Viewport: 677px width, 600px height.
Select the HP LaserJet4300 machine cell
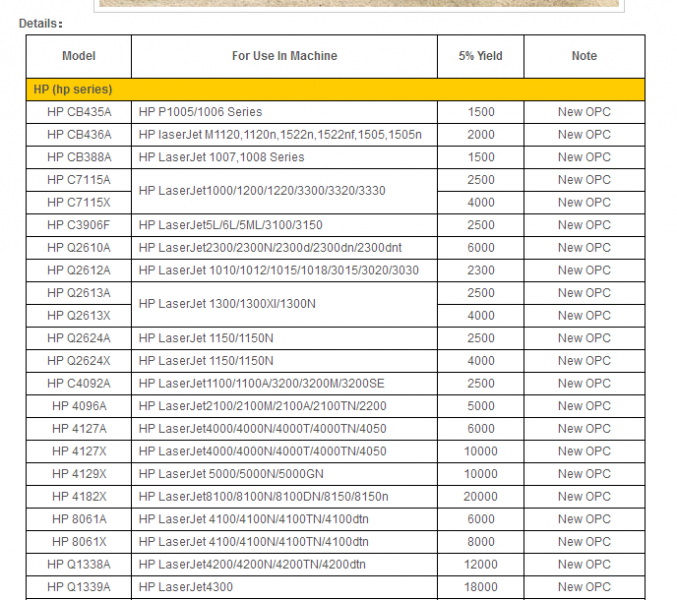(x=284, y=587)
